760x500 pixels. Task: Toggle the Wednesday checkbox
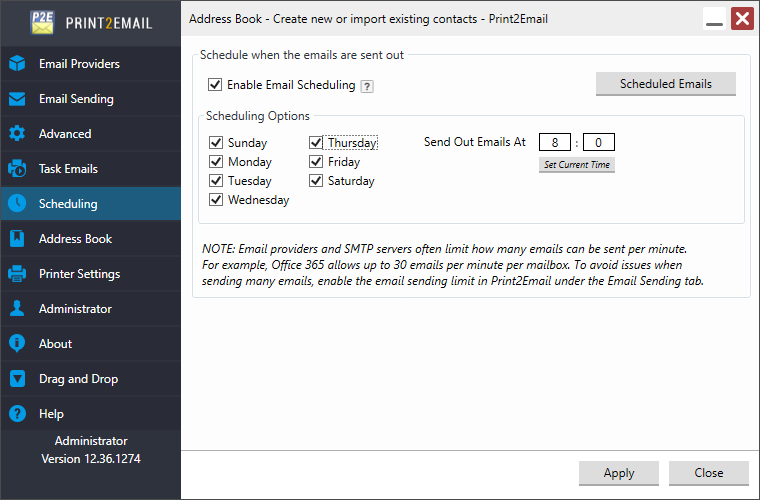point(216,200)
